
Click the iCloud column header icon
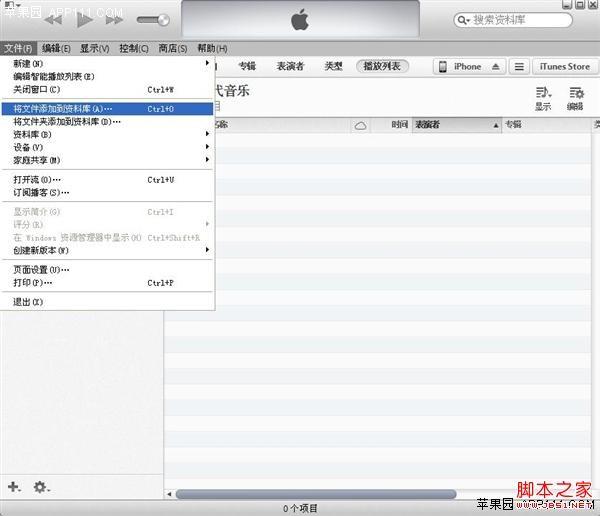click(361, 126)
